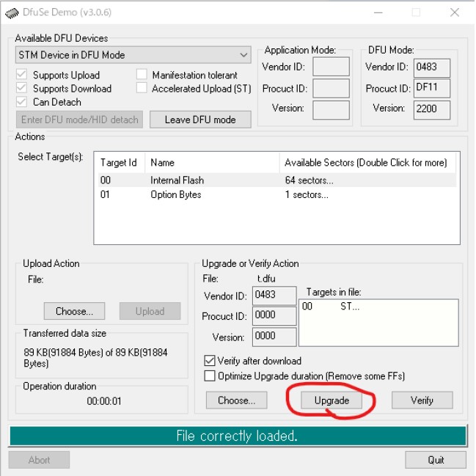Click the '64 sectors...' cell
476x476 pixels.
tap(309, 180)
